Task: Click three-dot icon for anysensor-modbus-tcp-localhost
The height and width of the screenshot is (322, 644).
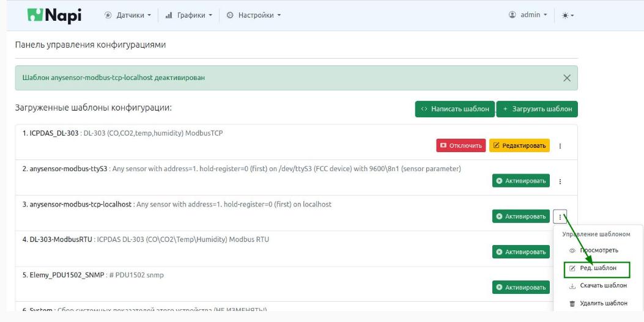Action: (560, 216)
